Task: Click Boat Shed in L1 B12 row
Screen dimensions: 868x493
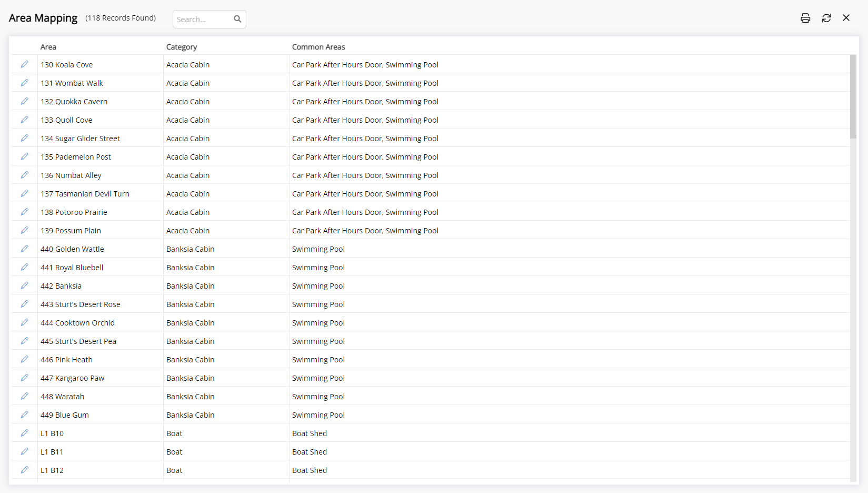Action: point(310,470)
